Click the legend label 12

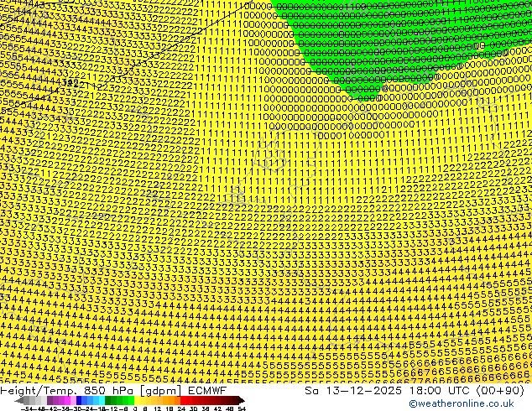[x=157, y=409]
